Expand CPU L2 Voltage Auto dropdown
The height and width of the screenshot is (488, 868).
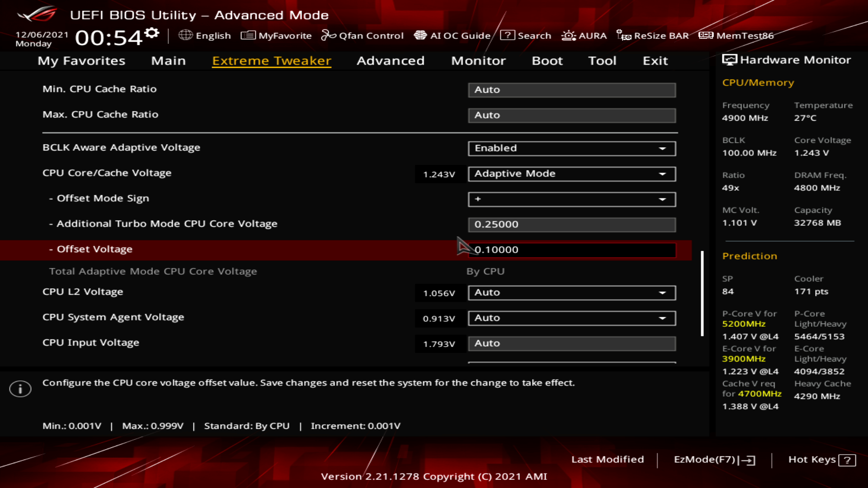coord(571,293)
